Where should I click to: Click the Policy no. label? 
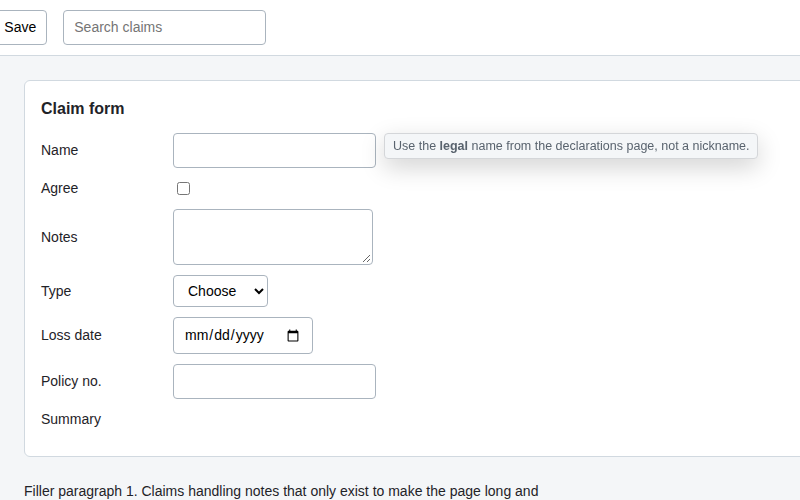pos(71,381)
